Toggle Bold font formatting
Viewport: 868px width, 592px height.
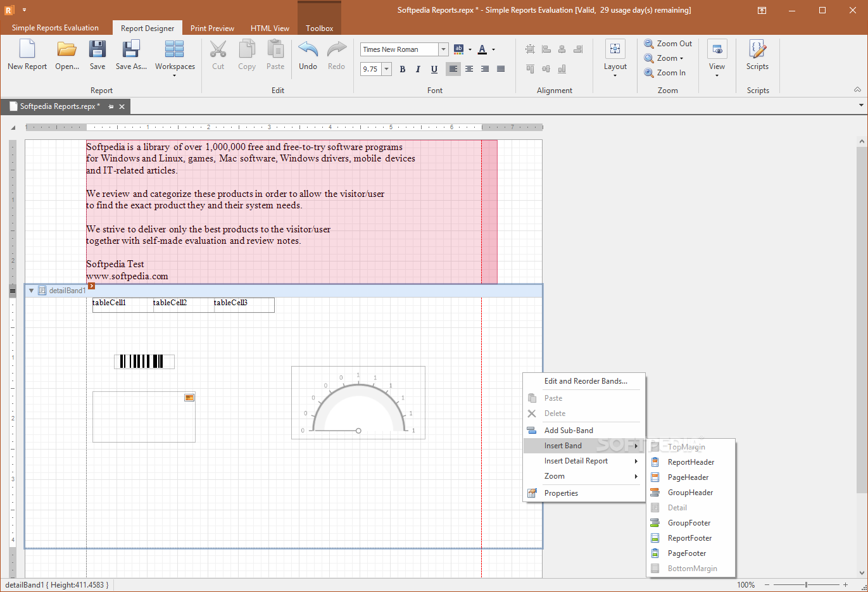402,69
